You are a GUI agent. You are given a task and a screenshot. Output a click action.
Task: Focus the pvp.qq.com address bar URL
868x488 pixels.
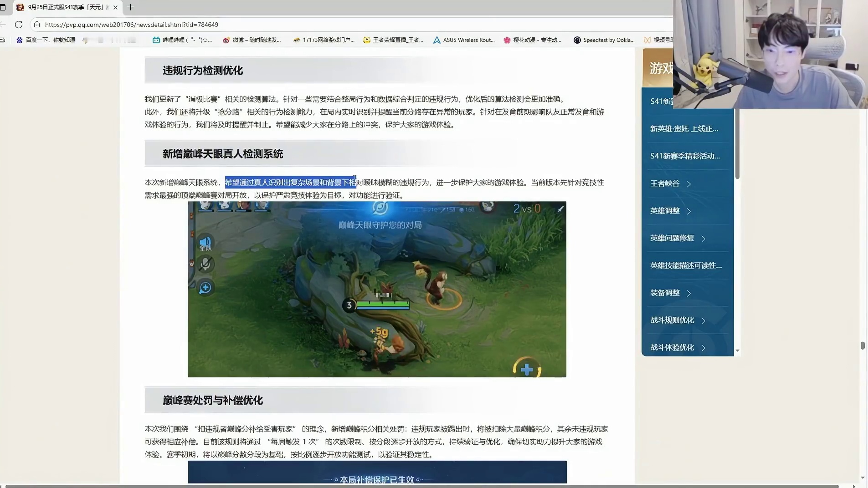tap(132, 25)
